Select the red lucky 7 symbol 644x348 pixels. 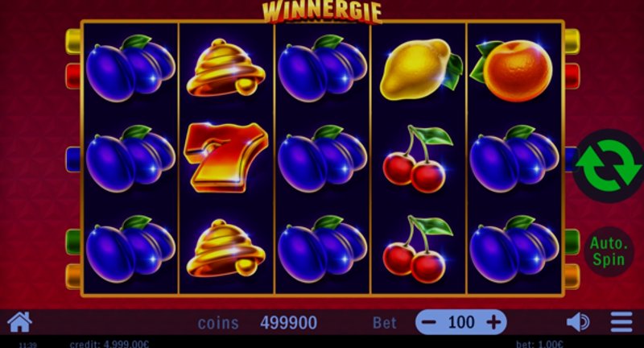point(225,157)
